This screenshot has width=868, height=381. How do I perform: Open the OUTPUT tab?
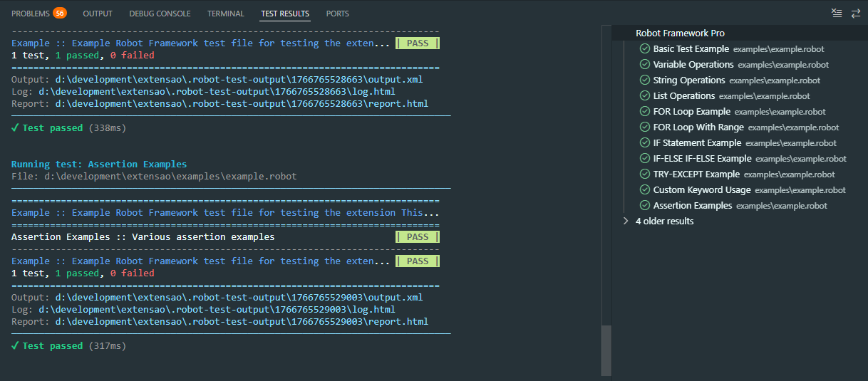click(x=98, y=14)
